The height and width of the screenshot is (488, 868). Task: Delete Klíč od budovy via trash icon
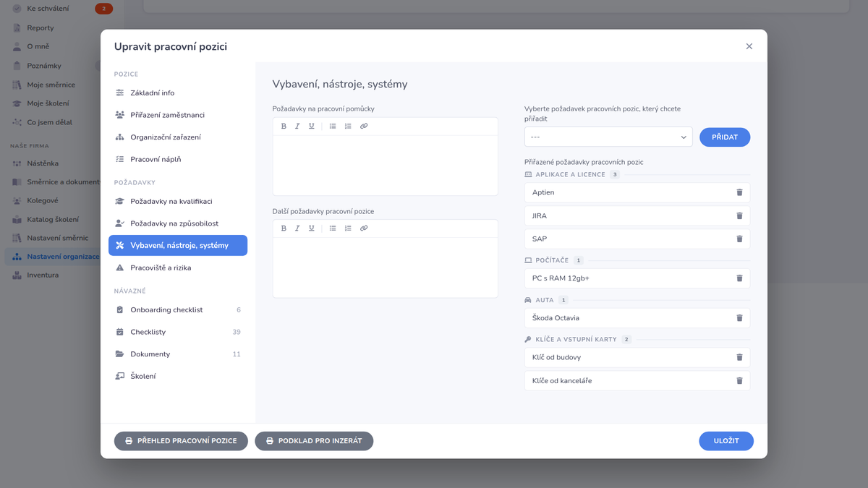point(739,357)
